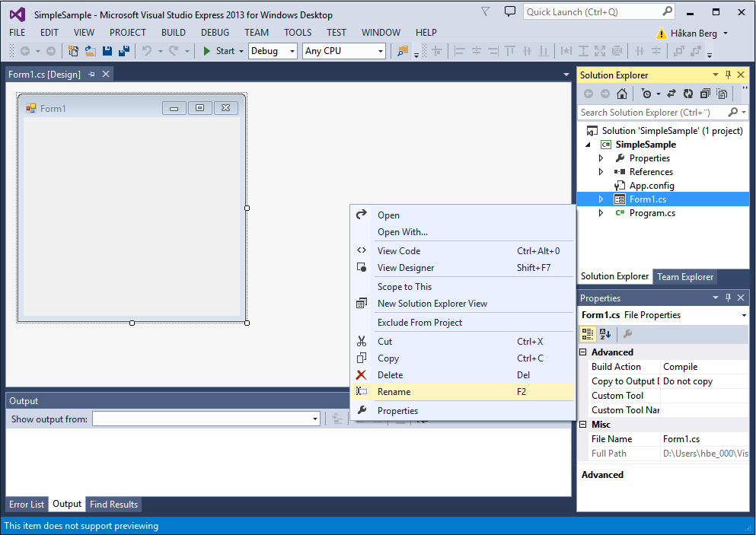Screen dimensions: 756x535
Task: Click the Start debugging button
Action: (x=219, y=50)
